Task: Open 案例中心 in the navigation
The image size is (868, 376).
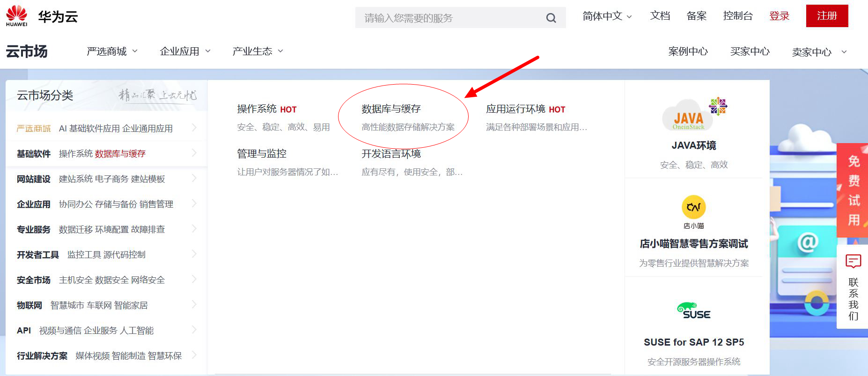Action: pos(688,51)
